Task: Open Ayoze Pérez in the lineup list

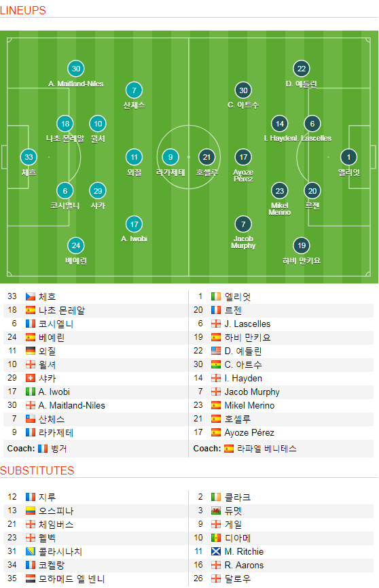Action: tap(249, 433)
